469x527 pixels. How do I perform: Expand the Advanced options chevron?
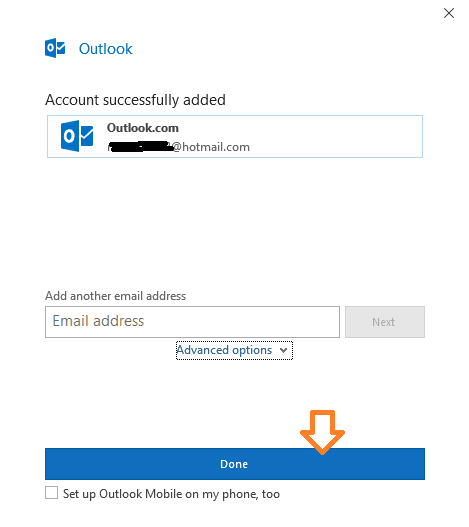coord(283,351)
